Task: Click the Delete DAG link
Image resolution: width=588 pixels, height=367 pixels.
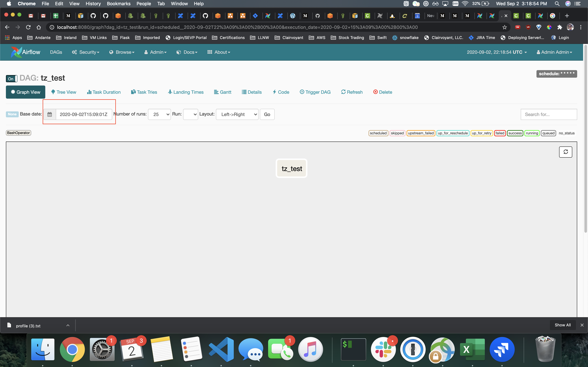Action: click(x=383, y=92)
